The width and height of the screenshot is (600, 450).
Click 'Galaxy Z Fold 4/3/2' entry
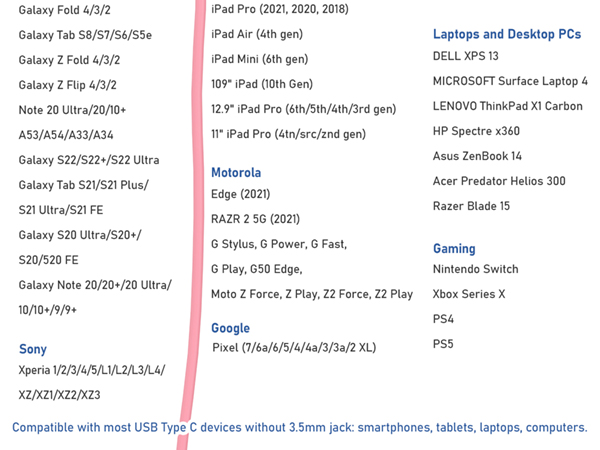point(69,60)
